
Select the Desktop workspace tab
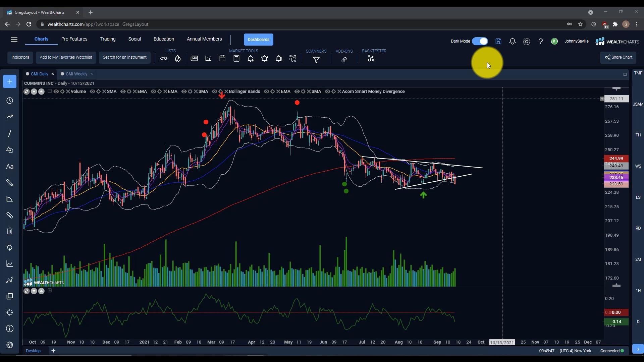[x=33, y=351]
